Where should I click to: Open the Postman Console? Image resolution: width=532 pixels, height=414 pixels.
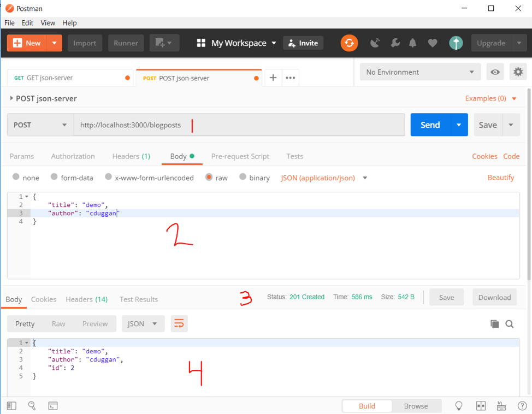tap(53, 406)
